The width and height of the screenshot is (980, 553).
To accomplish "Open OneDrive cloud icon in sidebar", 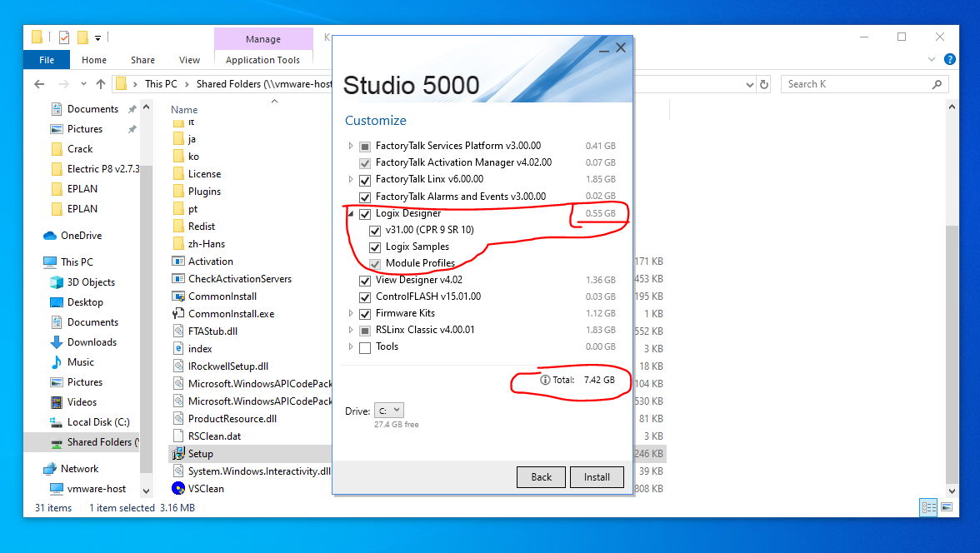I will tap(50, 235).
